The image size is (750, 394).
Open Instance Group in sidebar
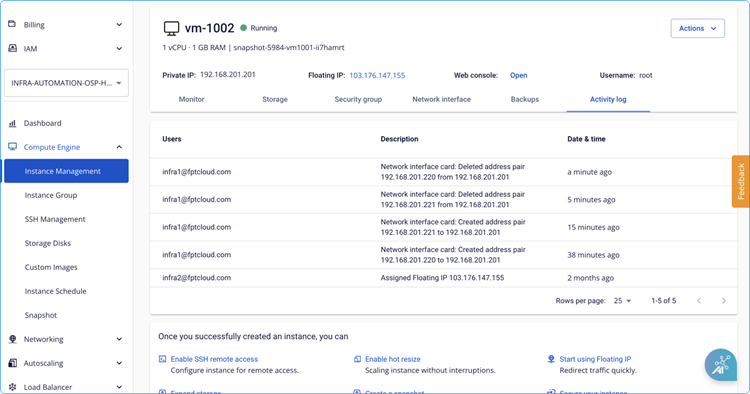pyautogui.click(x=51, y=195)
